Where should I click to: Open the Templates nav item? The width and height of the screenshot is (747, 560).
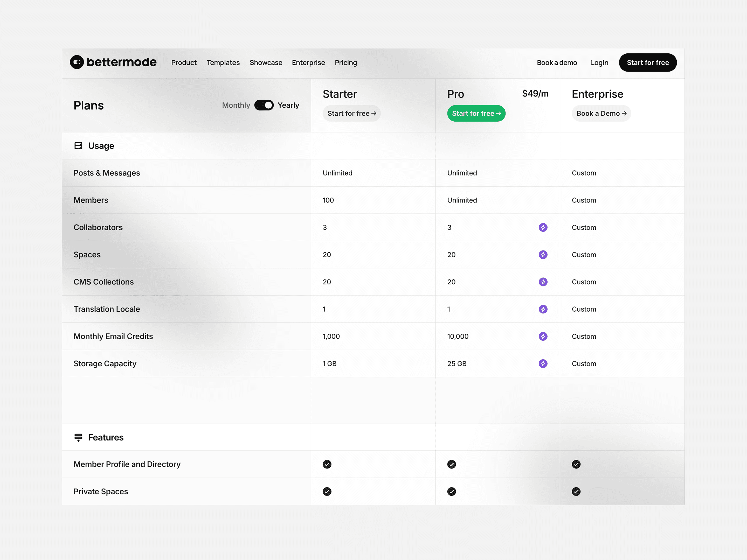223,63
